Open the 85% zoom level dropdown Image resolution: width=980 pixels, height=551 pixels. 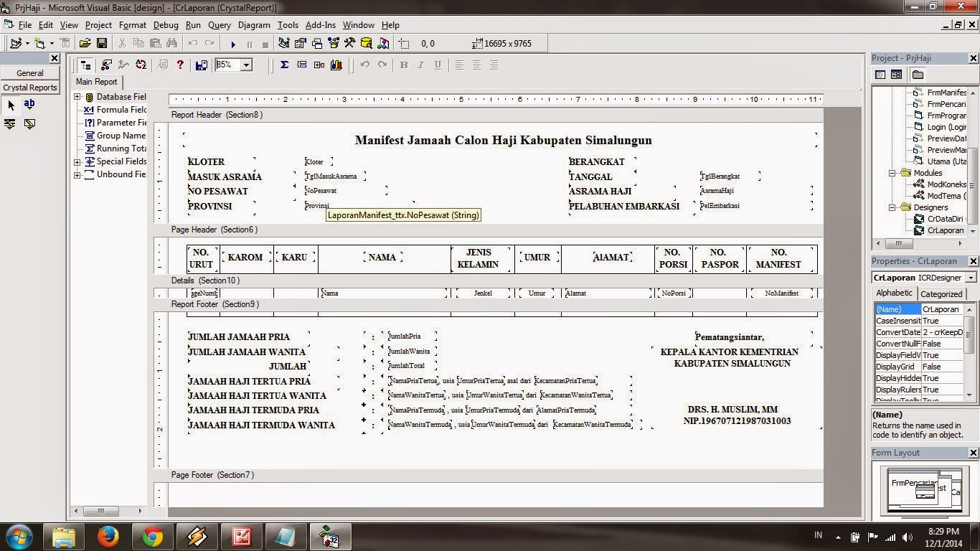point(247,65)
